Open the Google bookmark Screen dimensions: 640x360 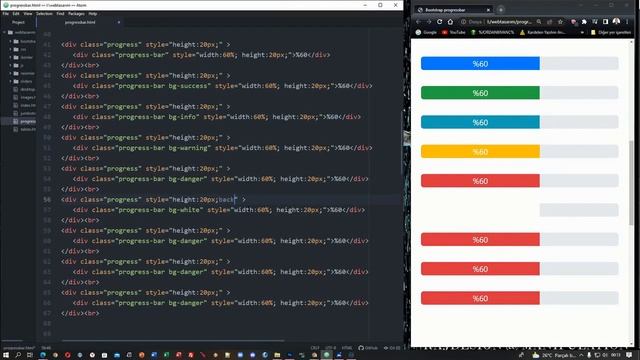(426, 32)
